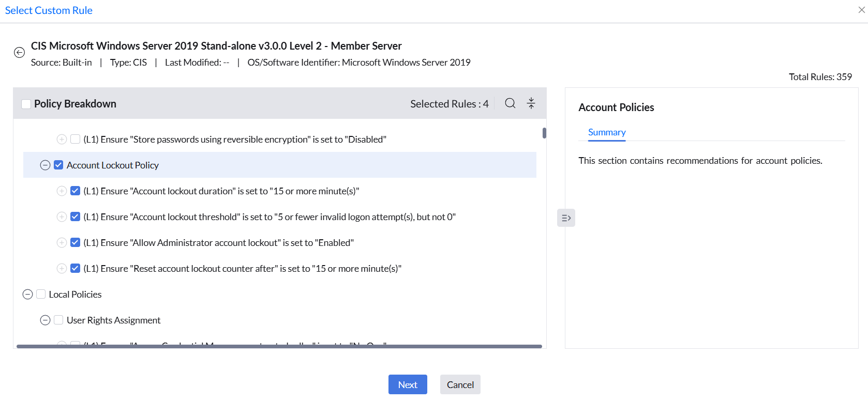This screenshot has width=868, height=402.
Task: Expand the "Store passwords using reversible encryption" rule
Action: 62,139
